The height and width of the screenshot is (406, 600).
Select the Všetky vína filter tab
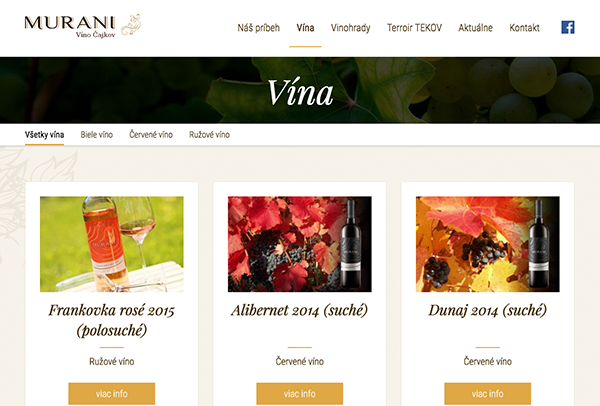point(44,135)
